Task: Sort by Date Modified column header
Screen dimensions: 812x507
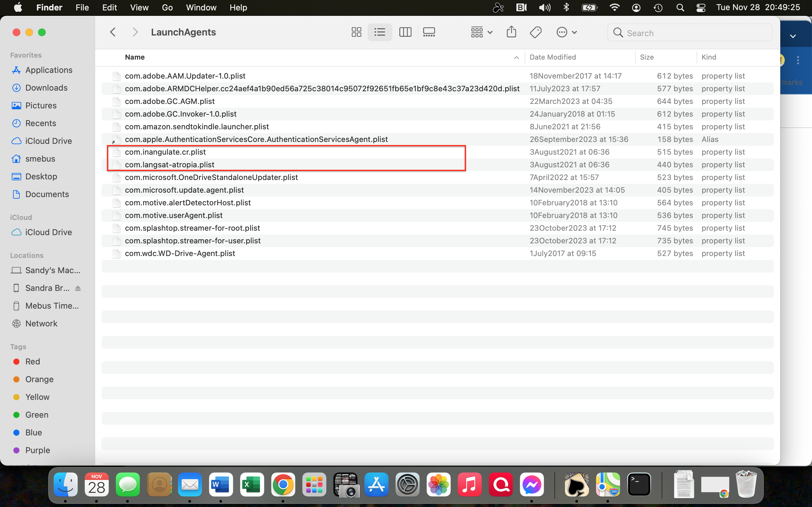Action: (553, 57)
